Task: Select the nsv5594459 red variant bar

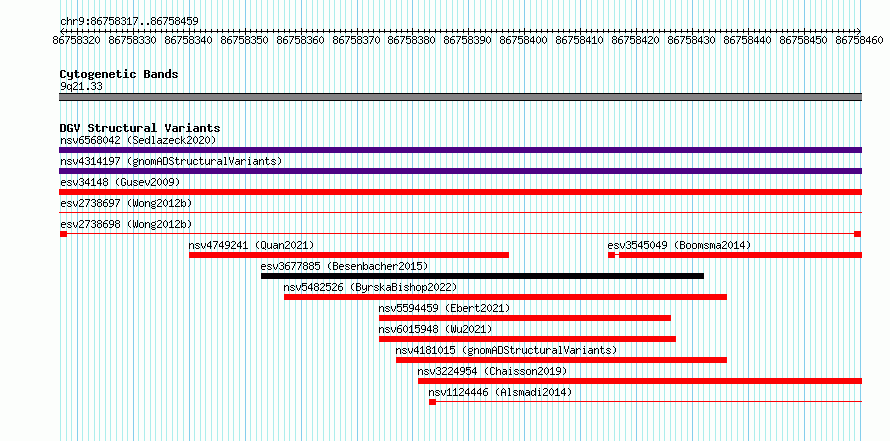Action: pos(525,318)
